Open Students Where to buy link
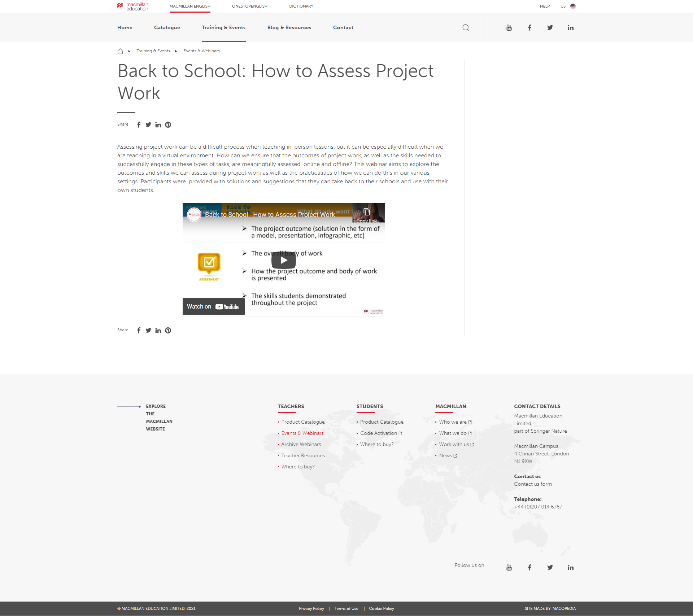This screenshot has width=693, height=616. pyautogui.click(x=377, y=445)
